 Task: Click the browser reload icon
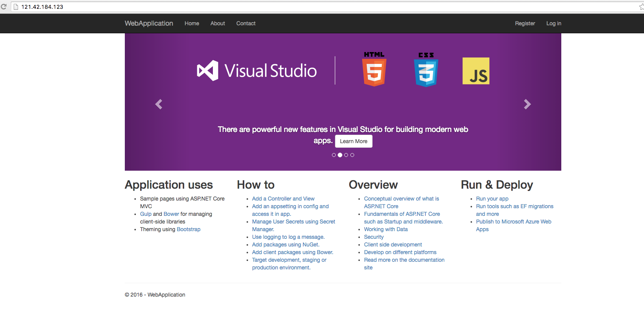pyautogui.click(x=3, y=7)
